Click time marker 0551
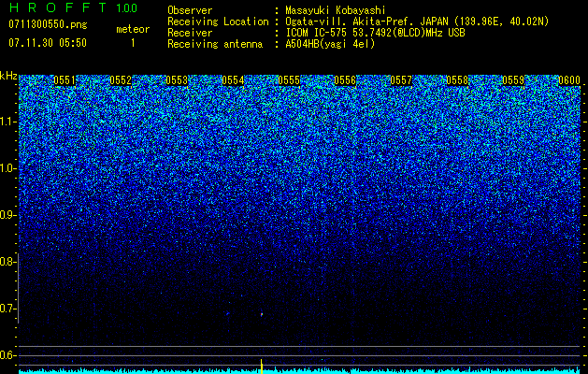This screenshot has height=374, width=588. (65, 80)
